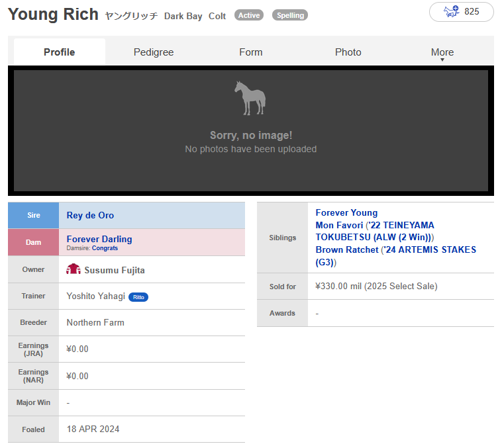Click the Trainer row label
Viewport: 502px width, 448px height.
(x=33, y=296)
